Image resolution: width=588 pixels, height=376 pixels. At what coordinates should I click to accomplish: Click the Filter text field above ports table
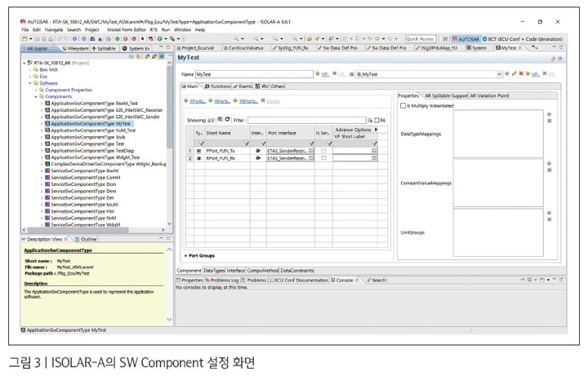pos(306,120)
